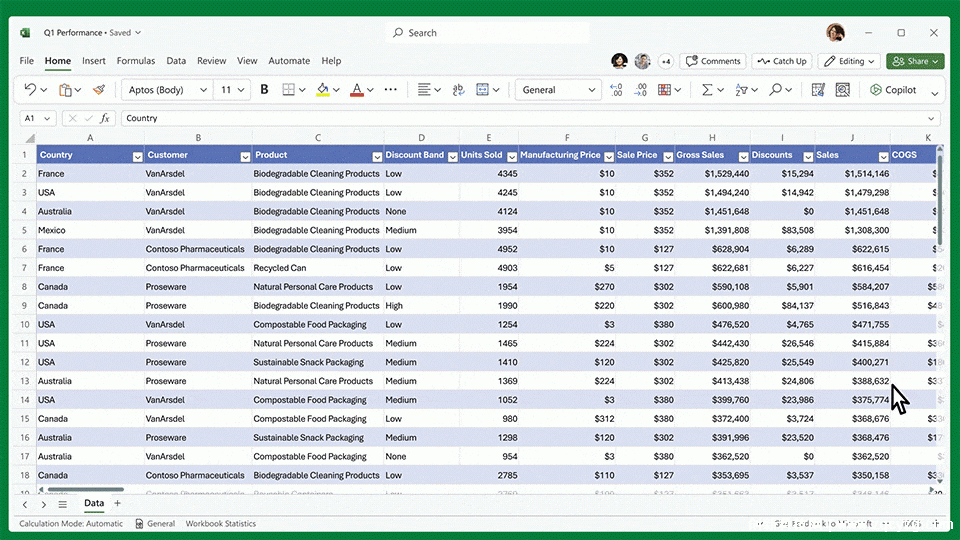
Task: Open the all sheets list icon
Action: tap(62, 504)
